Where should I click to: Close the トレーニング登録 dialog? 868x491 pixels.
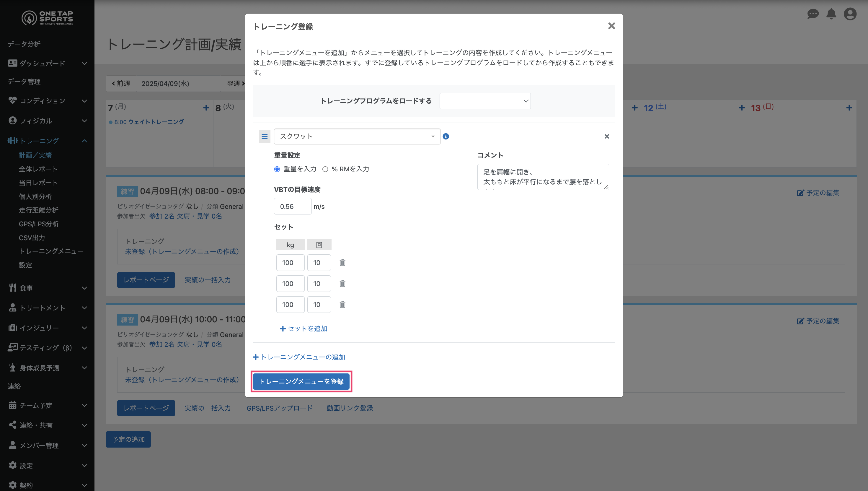611,26
